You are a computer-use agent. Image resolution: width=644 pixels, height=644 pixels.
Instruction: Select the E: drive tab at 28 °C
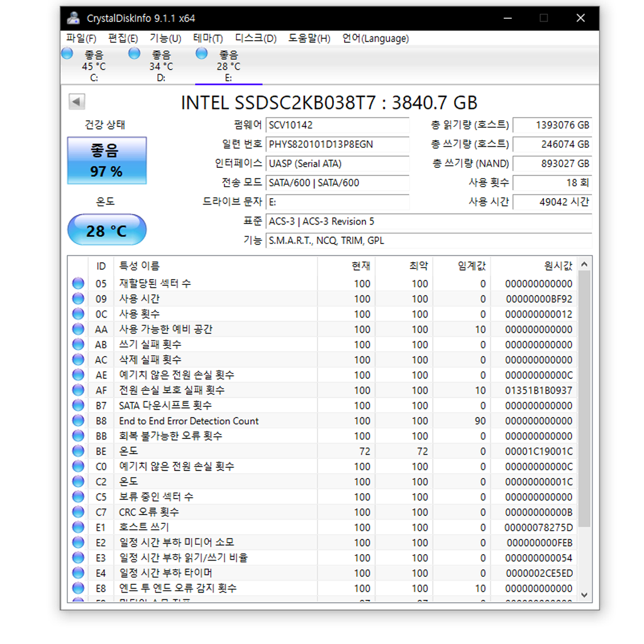click(229, 65)
